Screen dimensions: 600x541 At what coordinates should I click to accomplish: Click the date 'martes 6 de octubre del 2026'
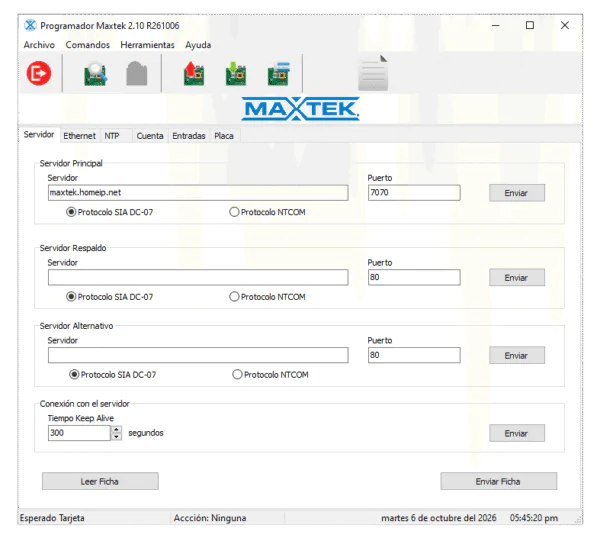click(x=439, y=518)
